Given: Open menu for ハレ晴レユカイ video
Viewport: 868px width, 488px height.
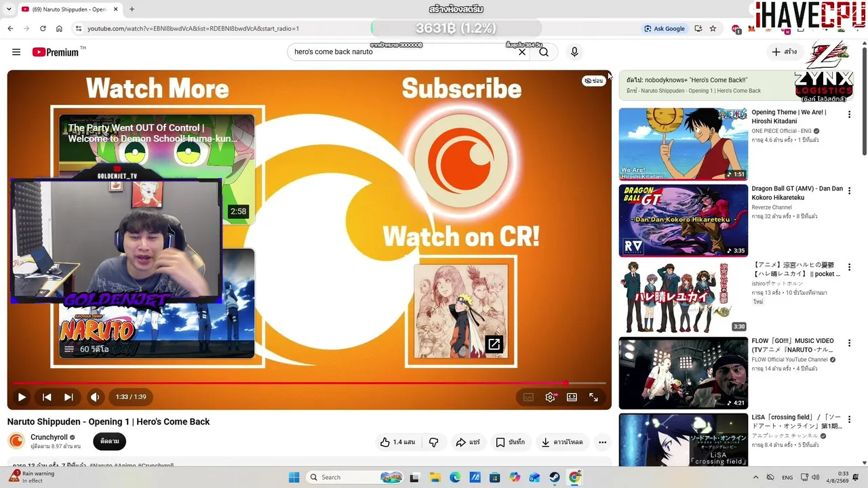Looking at the screenshot, I should tap(849, 267).
